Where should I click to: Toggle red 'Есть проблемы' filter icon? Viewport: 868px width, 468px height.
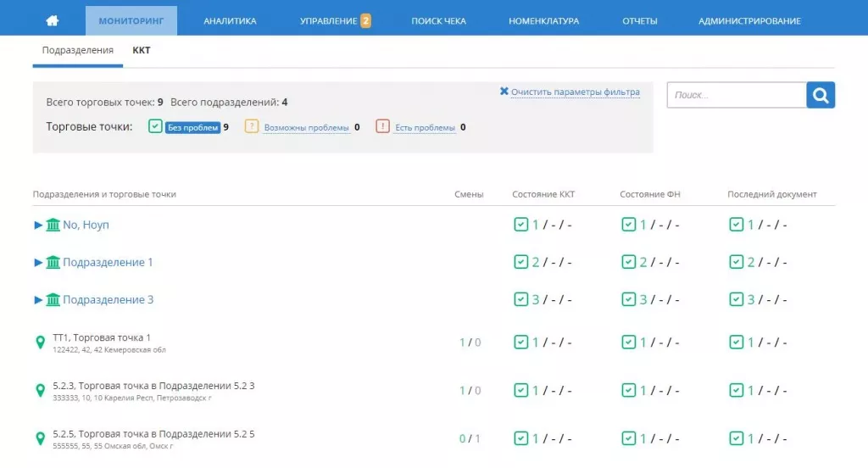[x=382, y=126]
